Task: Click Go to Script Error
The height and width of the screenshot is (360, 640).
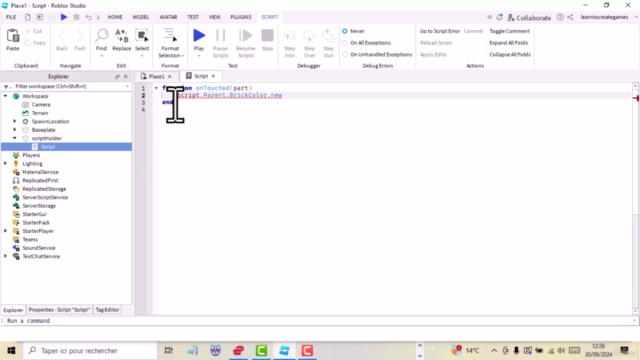Action: point(440,31)
